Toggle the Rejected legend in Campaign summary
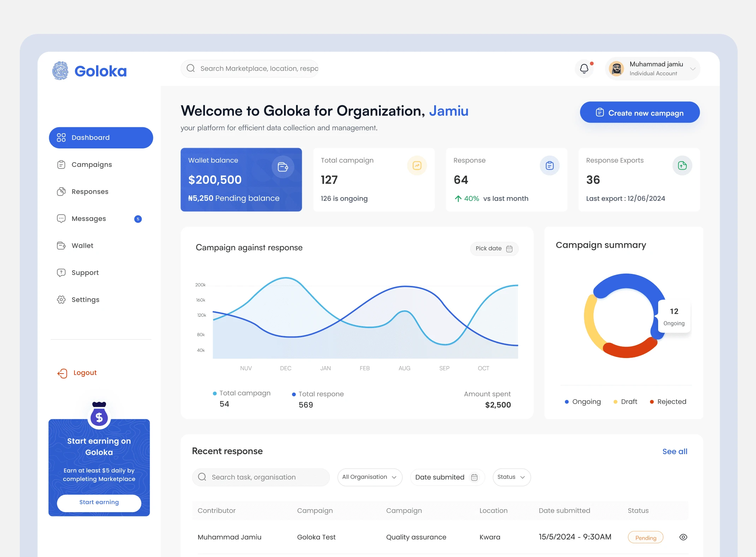Image resolution: width=756 pixels, height=557 pixels. pyautogui.click(x=668, y=402)
